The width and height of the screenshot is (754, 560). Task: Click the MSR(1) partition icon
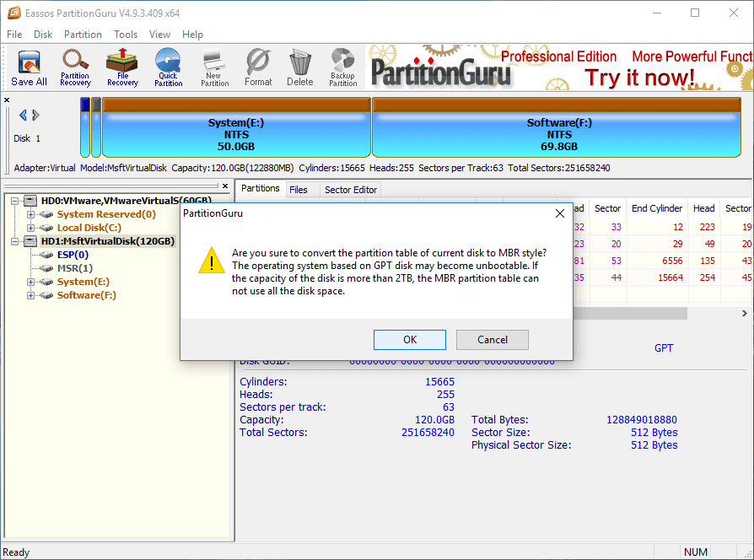46,268
